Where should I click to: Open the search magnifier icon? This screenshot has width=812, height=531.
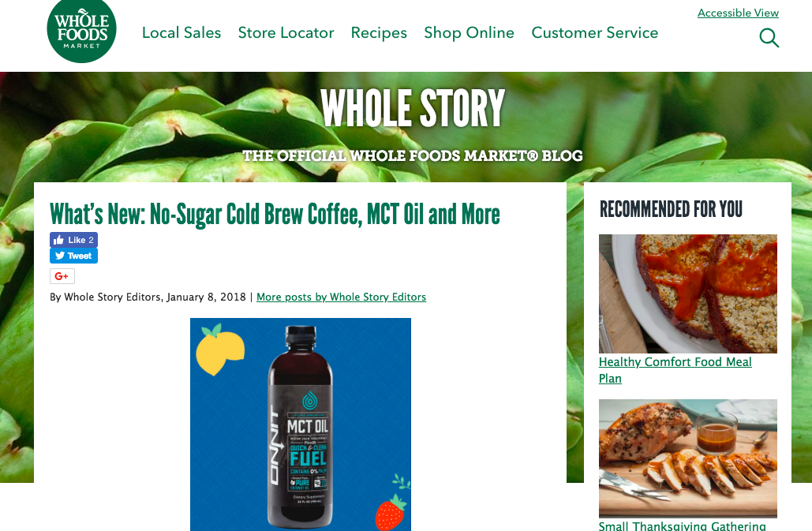[x=769, y=38]
